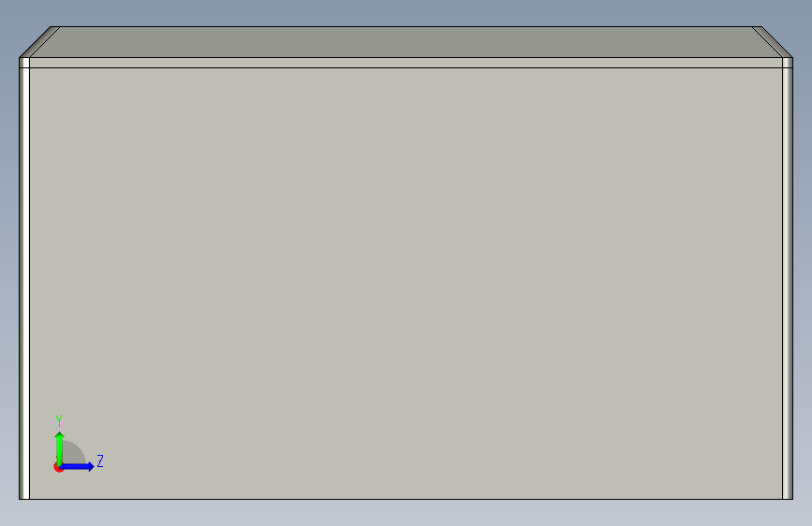Select the horizontal edge above the front face
Image resolution: width=812 pixels, height=526 pixels.
coord(406,67)
